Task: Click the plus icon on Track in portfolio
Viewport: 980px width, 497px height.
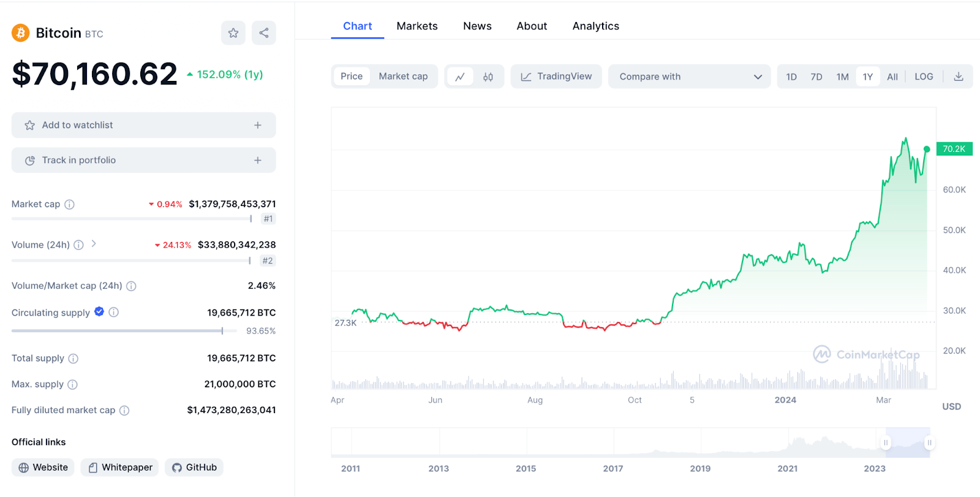Action: click(258, 160)
